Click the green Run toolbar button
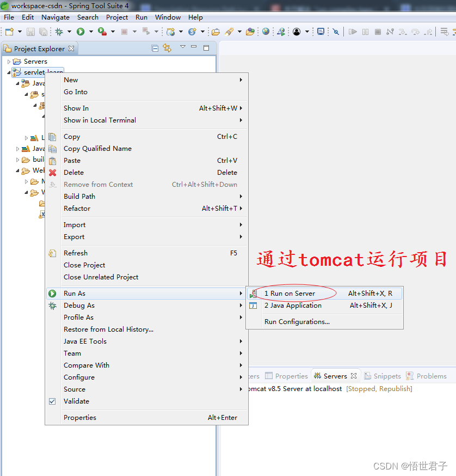 point(81,32)
